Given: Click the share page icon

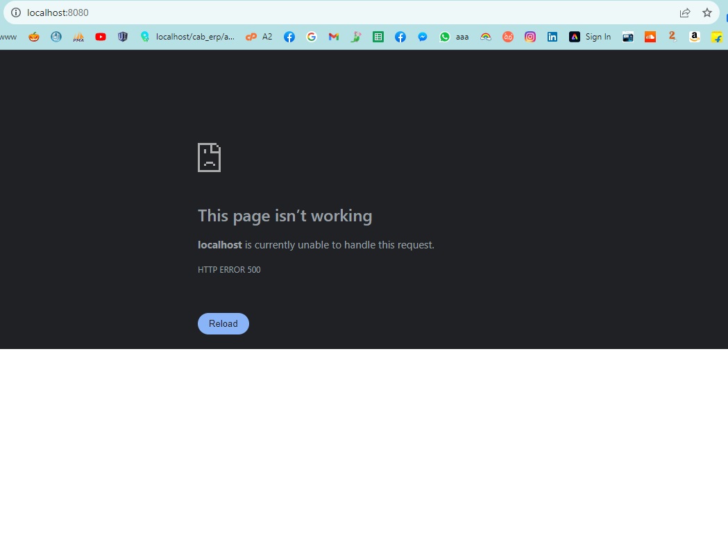Looking at the screenshot, I should tap(685, 12).
